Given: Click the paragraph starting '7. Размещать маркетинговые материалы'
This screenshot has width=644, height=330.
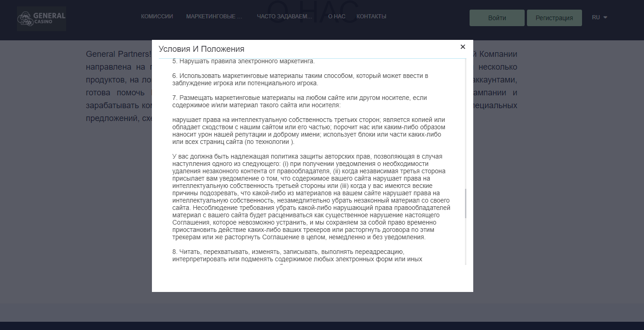Looking at the screenshot, I should coord(300,101).
